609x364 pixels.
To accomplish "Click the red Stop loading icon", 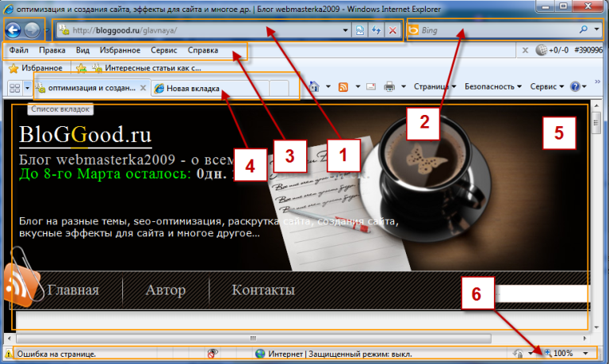I will pos(393,30).
